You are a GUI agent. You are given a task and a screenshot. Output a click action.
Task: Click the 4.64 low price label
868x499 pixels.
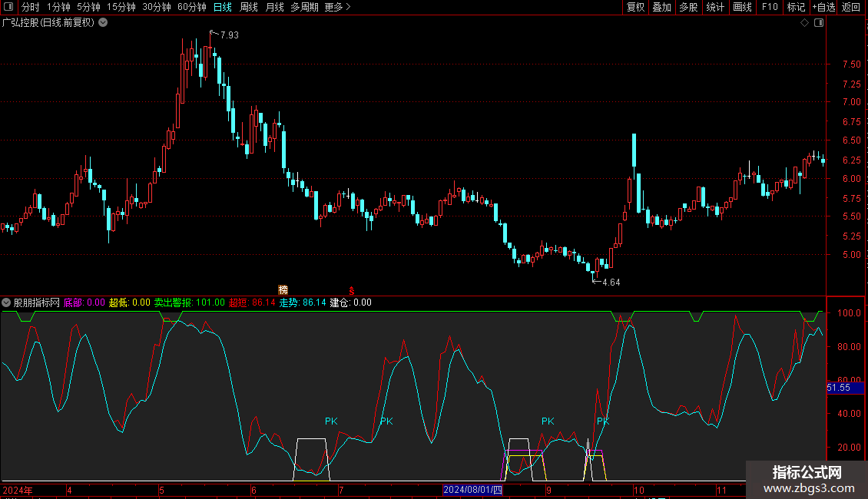pyautogui.click(x=611, y=283)
